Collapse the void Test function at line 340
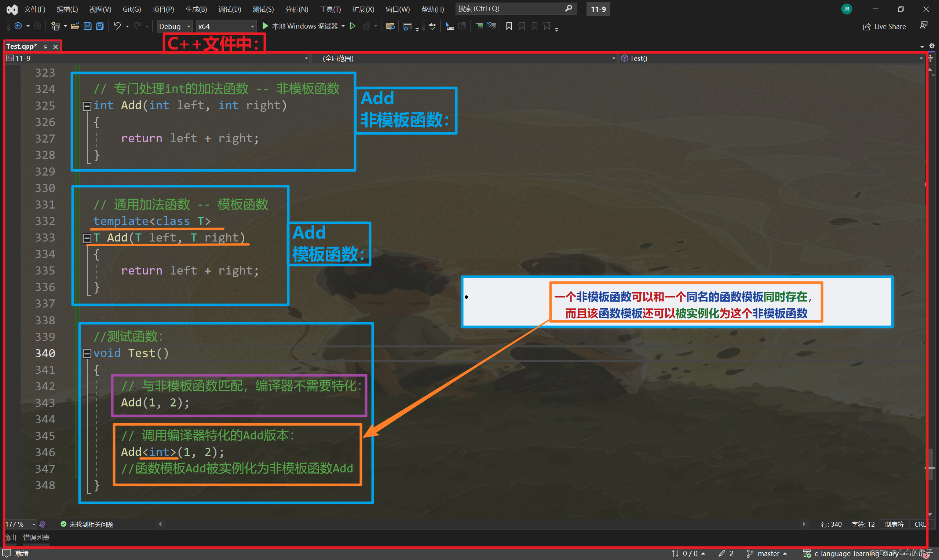939x560 pixels. tap(87, 354)
